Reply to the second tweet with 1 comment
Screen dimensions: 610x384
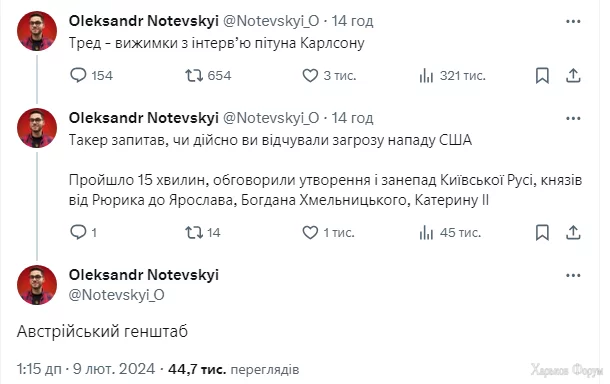[x=83, y=232]
